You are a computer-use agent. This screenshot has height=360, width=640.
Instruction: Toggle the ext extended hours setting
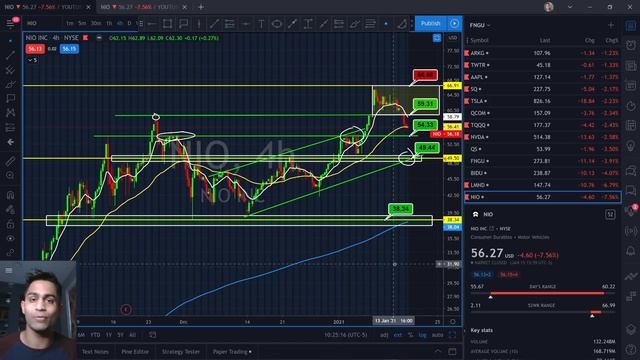click(398, 335)
